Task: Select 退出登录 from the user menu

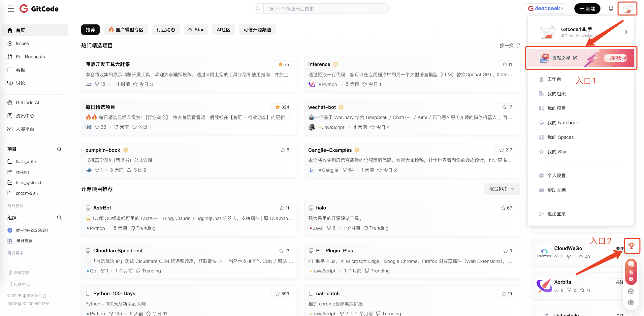Action: click(556, 214)
